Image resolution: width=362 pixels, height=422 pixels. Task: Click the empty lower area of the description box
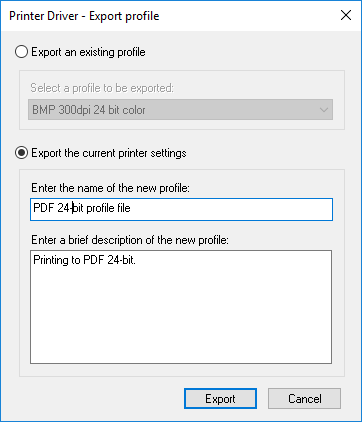[x=181, y=320]
